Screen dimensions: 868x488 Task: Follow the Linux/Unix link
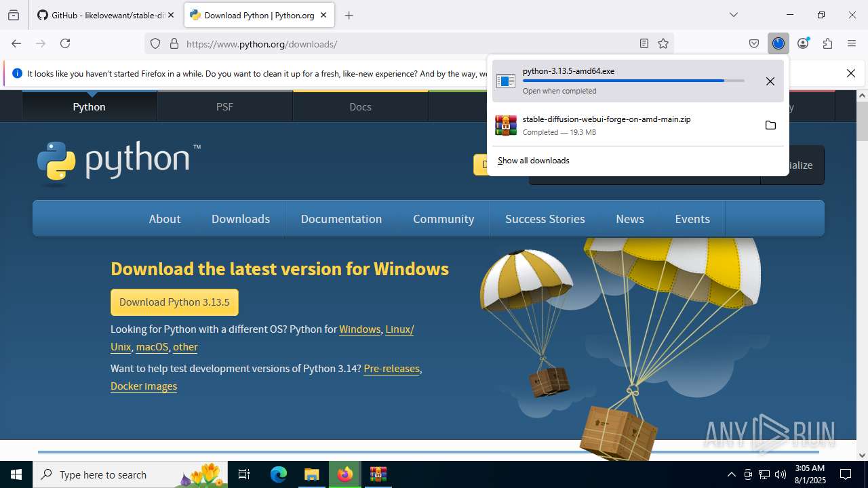point(399,329)
